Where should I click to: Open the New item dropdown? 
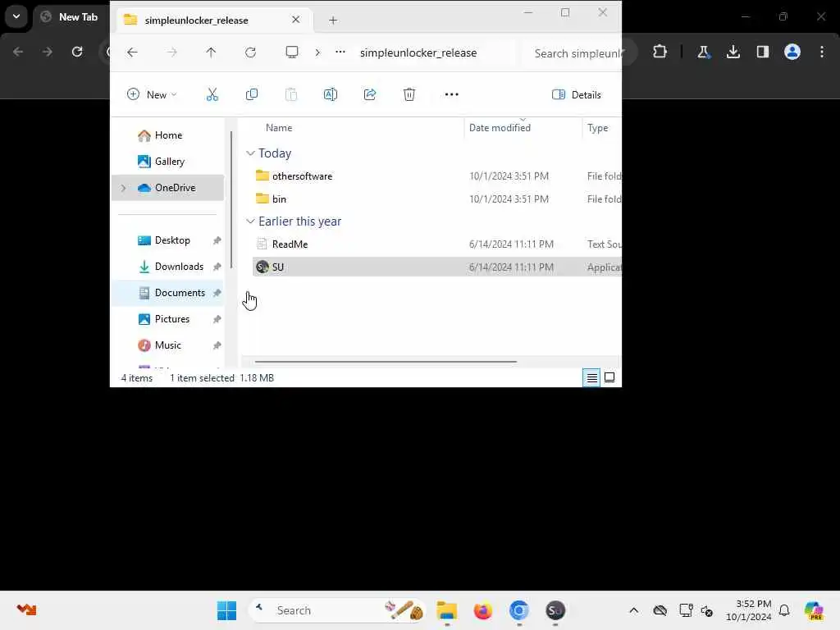coord(152,95)
